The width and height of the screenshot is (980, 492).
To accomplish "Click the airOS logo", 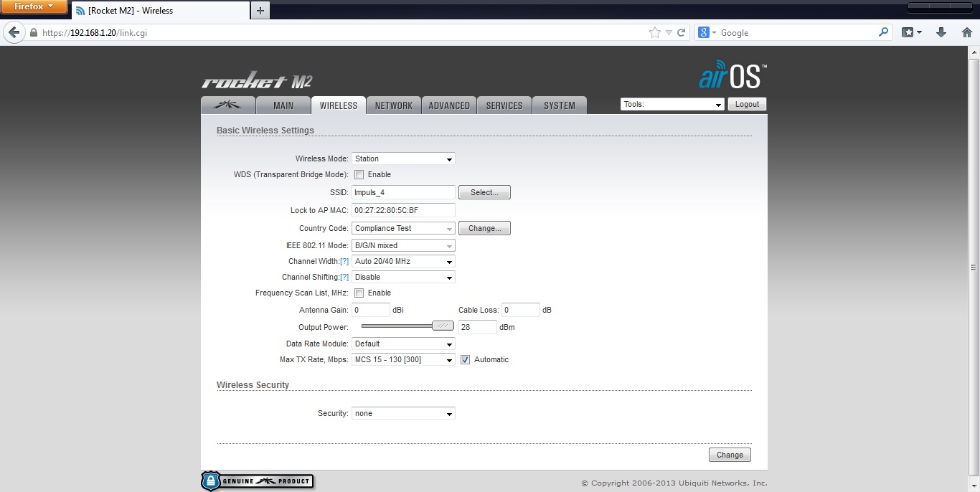I will coord(732,75).
